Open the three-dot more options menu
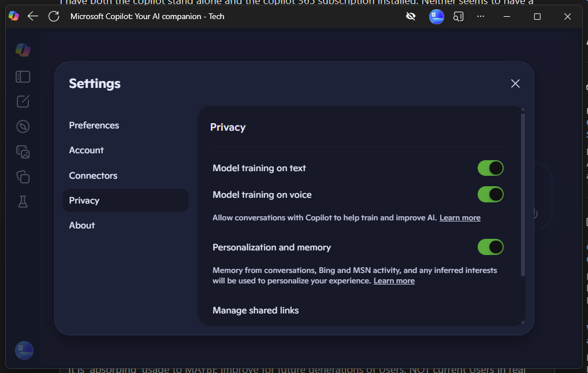This screenshot has height=373, width=588. tap(481, 17)
